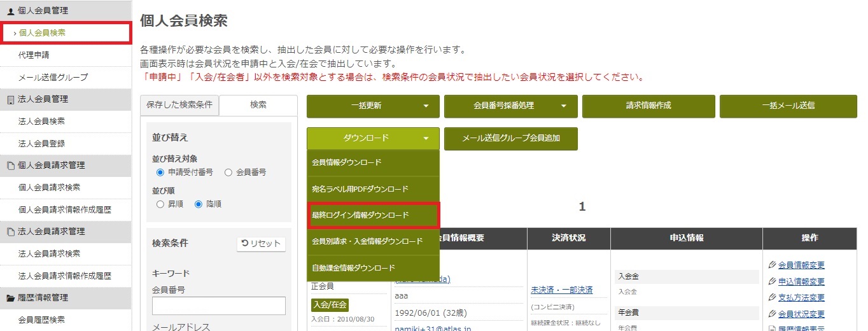This screenshot has height=331, width=868.
Task: Click the pencil icon next to 会員状況変更
Action: (773, 314)
